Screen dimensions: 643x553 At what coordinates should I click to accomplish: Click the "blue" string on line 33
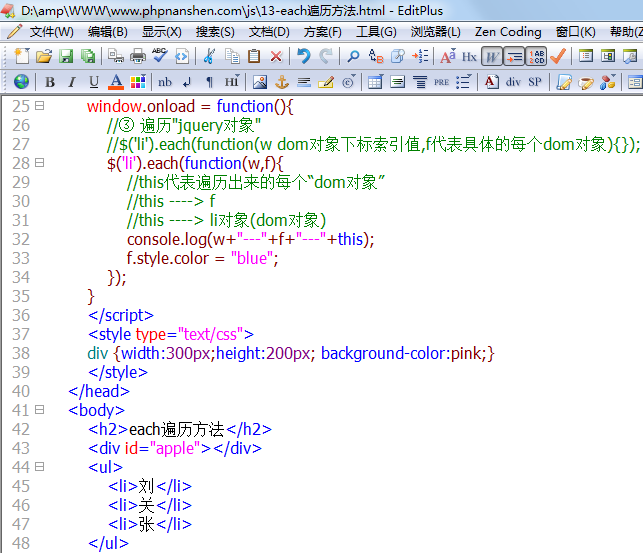coord(252,258)
